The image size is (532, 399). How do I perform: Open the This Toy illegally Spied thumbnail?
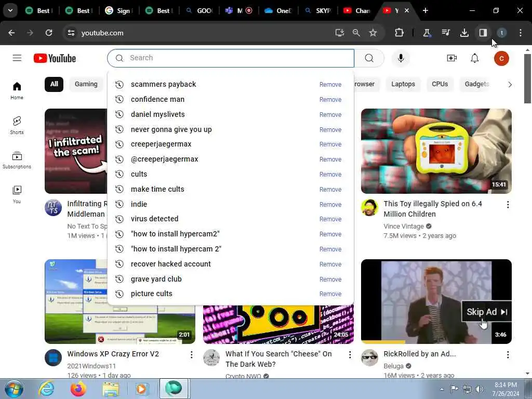[x=436, y=151]
